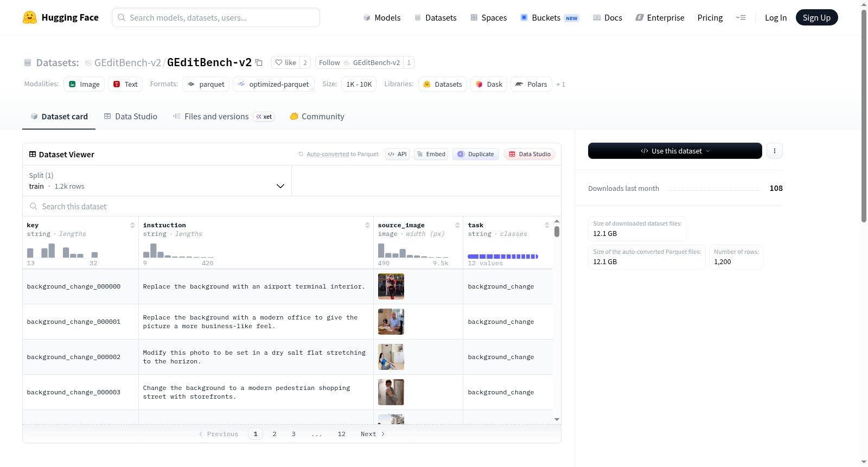Copy dataset name with the copy icon
868x467 pixels.
pos(259,62)
